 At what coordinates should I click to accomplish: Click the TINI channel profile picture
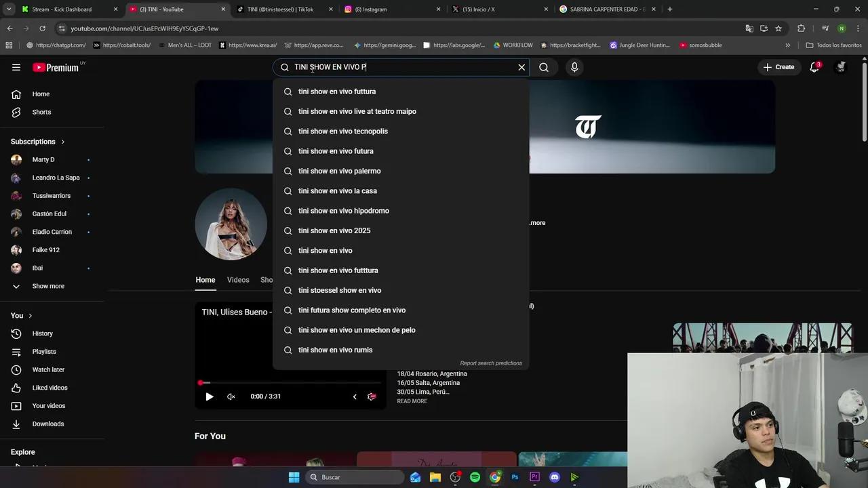(231, 224)
